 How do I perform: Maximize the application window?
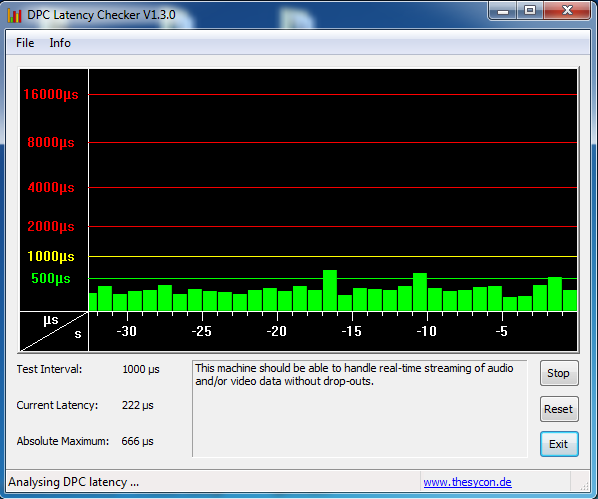(x=530, y=11)
